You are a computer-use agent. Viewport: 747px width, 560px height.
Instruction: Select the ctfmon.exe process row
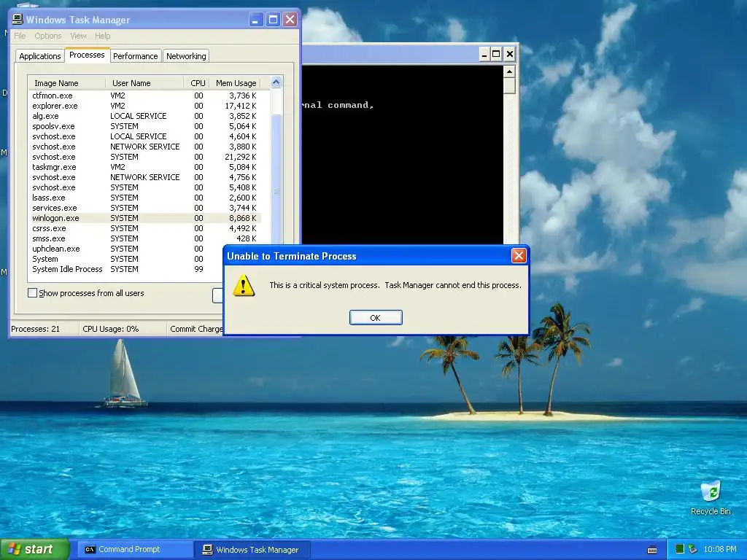[x=144, y=96]
